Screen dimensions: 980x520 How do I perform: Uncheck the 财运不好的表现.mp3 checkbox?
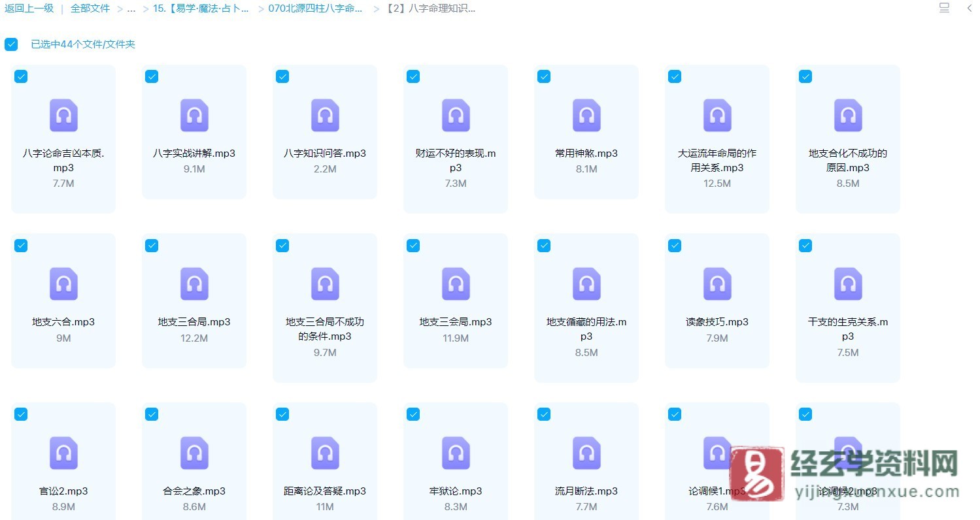point(413,76)
